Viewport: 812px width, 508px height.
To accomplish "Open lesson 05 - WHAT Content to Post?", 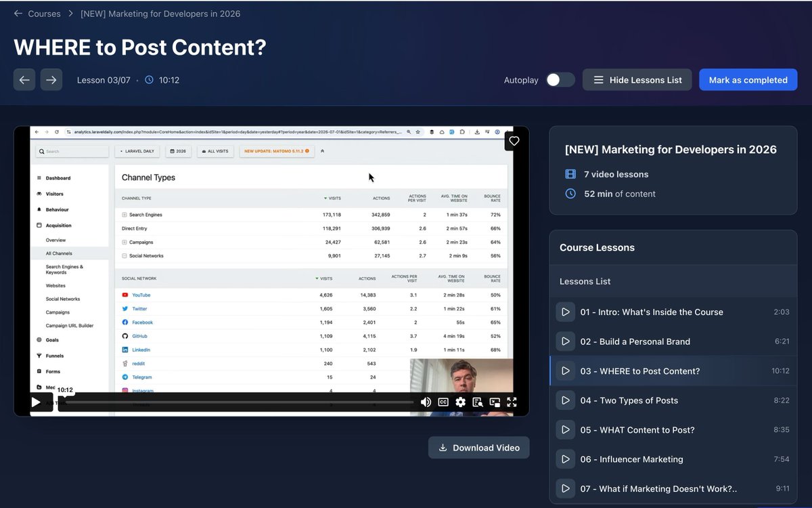I will 673,430.
